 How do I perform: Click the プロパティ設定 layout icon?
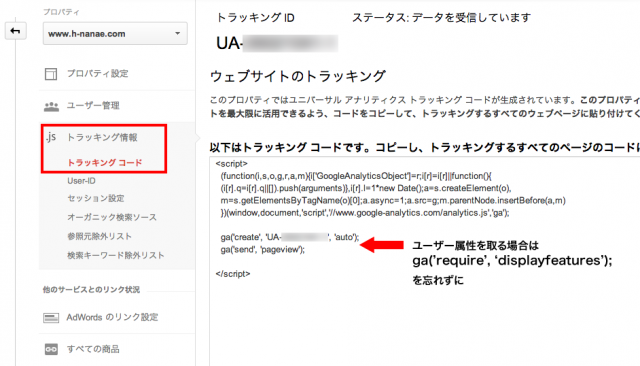tap(51, 74)
